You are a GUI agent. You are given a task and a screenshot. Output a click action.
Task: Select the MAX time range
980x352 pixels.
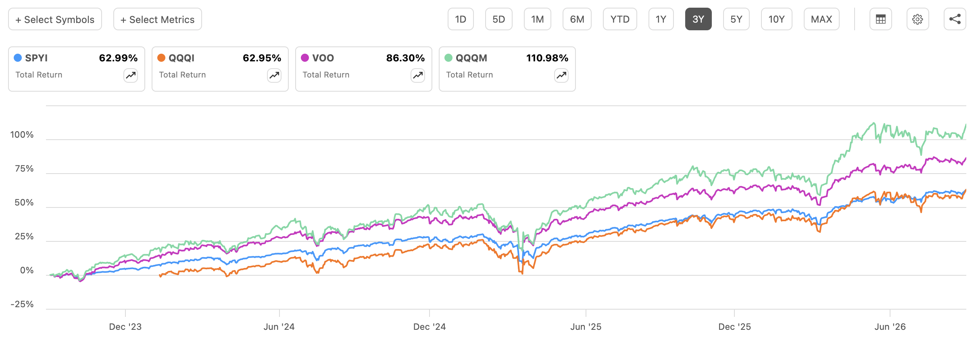[822, 19]
